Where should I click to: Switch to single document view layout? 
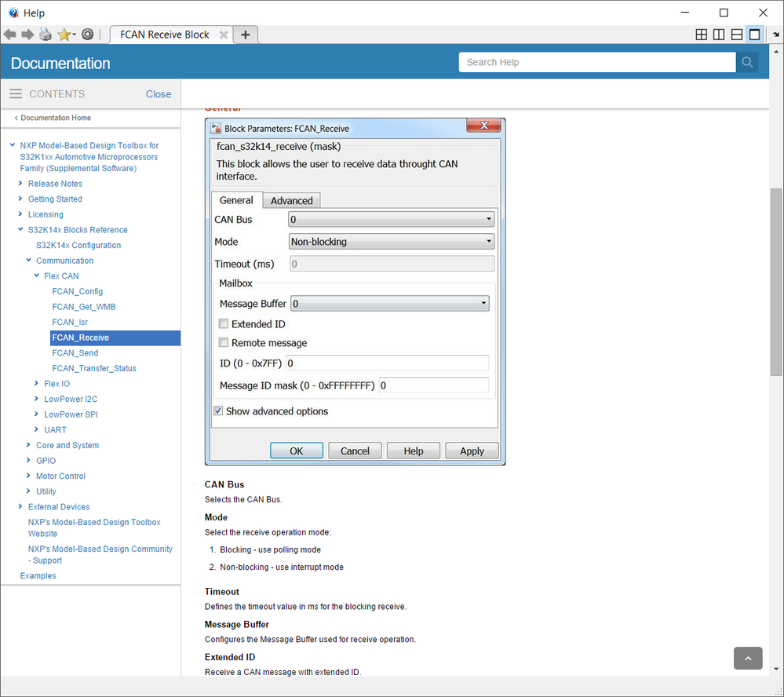[x=754, y=35]
